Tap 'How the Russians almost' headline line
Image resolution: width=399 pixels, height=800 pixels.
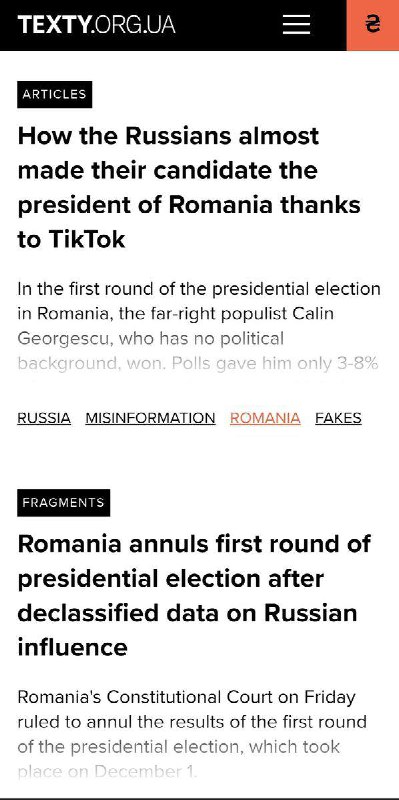168,136
